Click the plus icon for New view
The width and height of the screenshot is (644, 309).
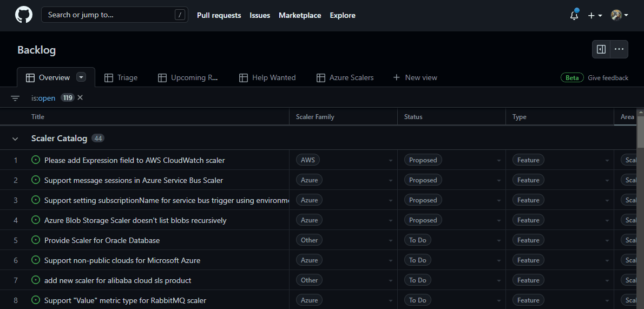pyautogui.click(x=396, y=77)
